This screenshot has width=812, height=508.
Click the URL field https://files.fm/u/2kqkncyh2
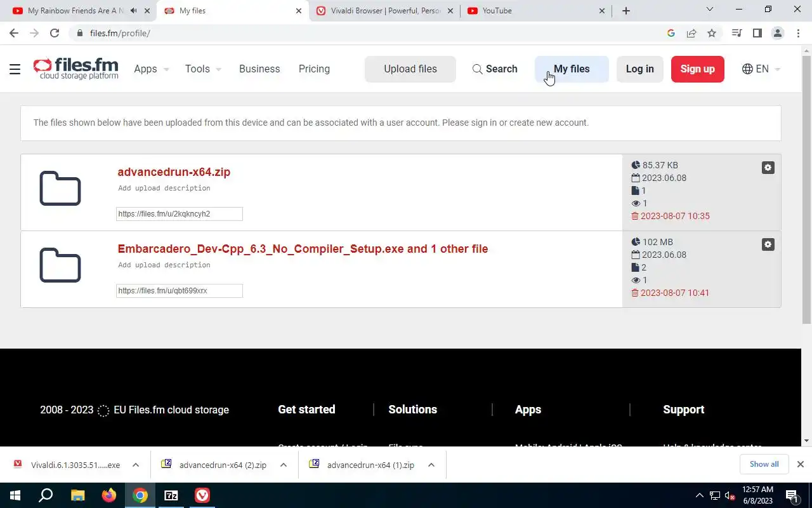(x=180, y=214)
